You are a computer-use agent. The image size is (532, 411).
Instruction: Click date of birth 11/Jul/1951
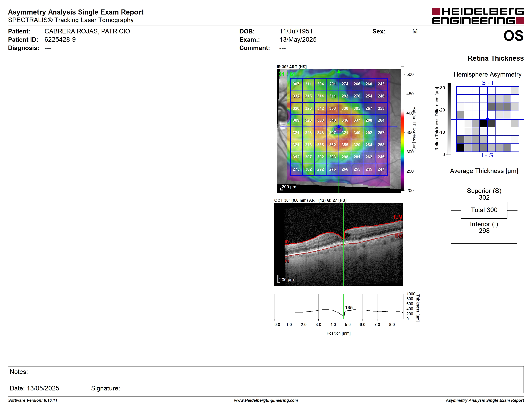[296, 31]
